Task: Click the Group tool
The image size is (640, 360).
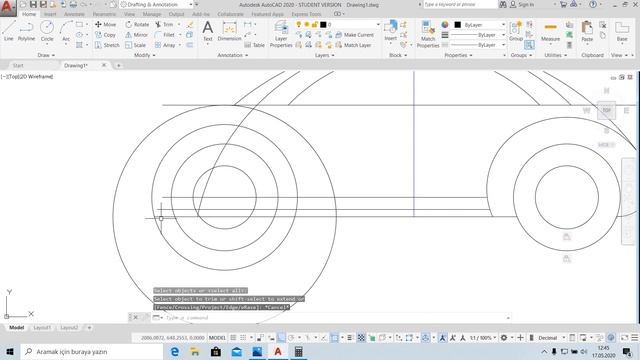Action: [516, 31]
